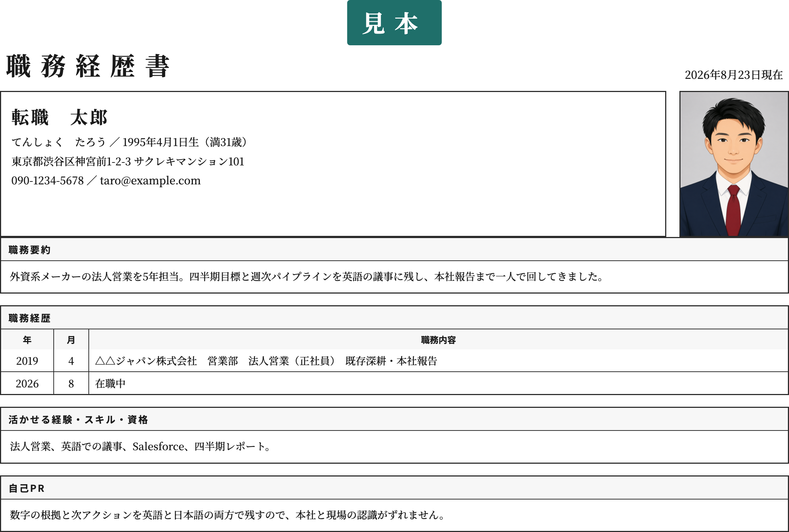789x532 pixels.
Task: Click the 職務経歴書 document title
Action: coord(88,66)
